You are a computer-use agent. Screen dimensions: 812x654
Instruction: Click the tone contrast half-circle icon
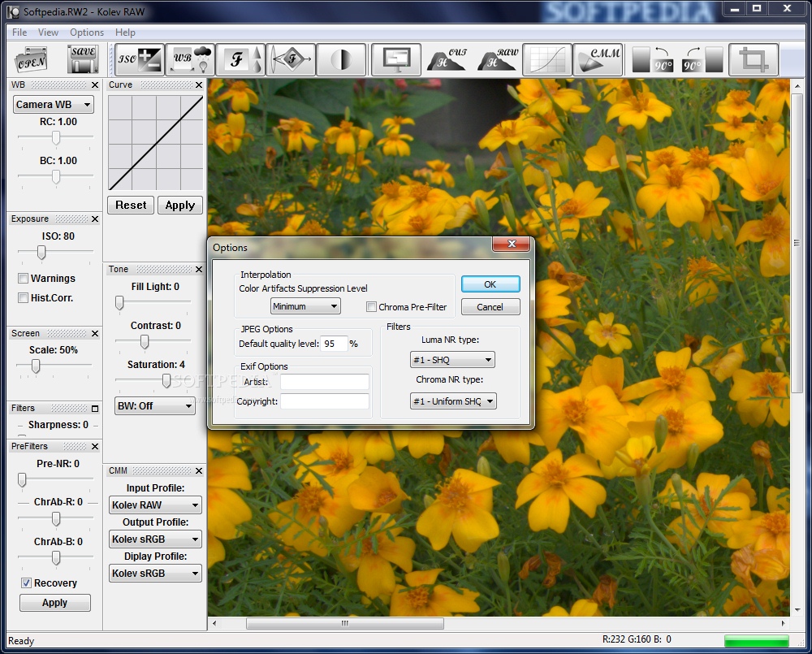[341, 59]
